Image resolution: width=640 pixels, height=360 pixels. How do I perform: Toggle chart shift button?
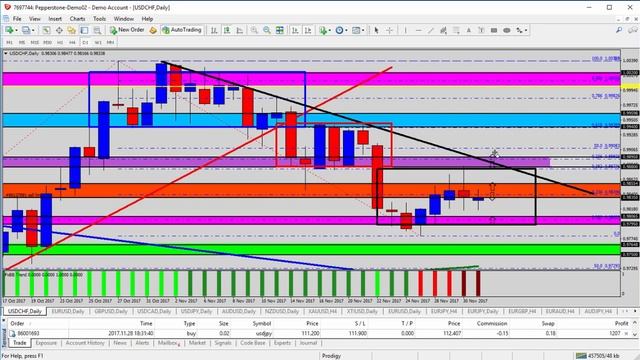[308, 30]
